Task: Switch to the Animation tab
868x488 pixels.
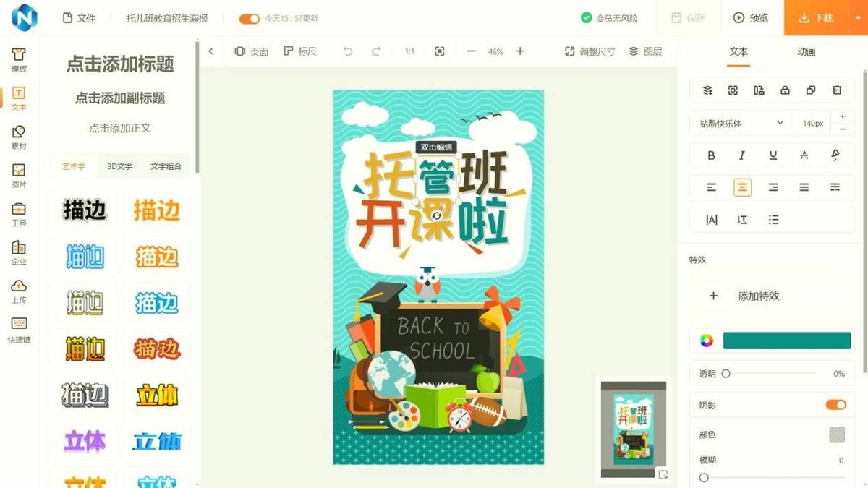Action: (806, 52)
